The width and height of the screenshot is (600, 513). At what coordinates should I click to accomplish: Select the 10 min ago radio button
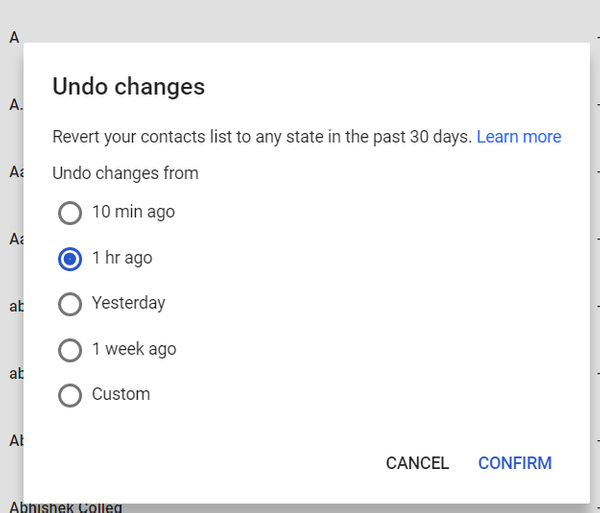[70, 213]
